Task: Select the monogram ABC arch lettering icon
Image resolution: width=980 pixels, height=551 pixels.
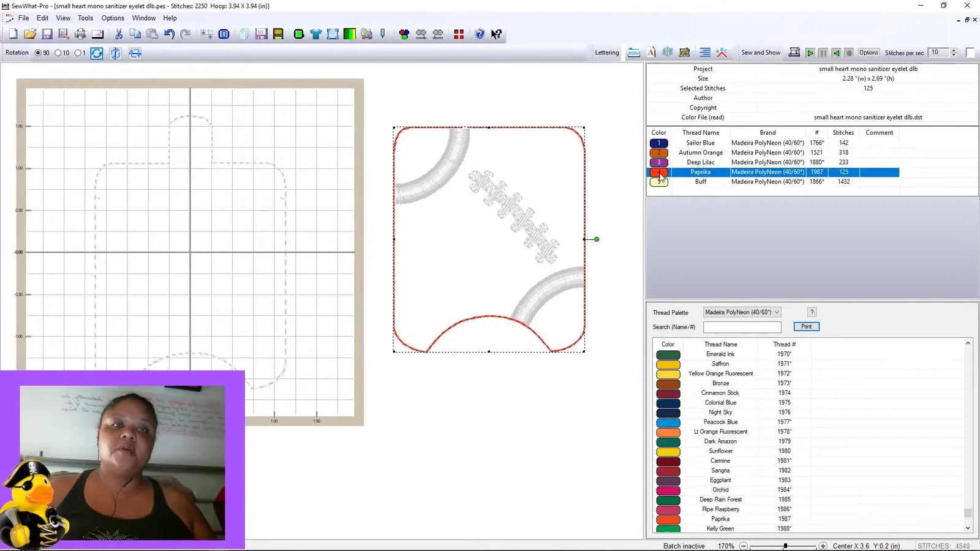Action: pos(722,52)
